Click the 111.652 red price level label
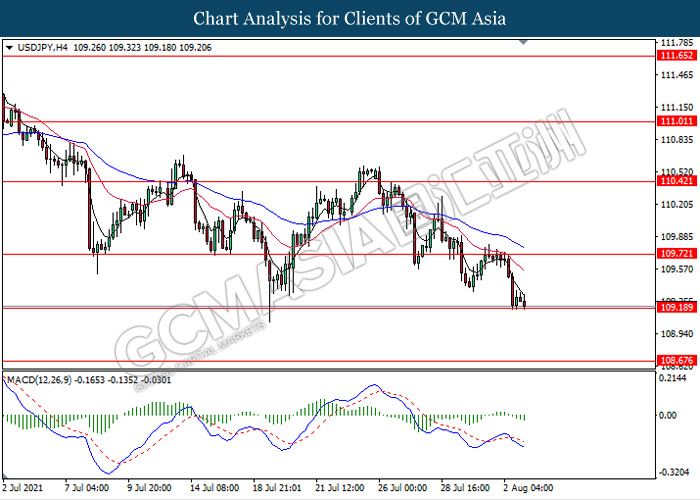 coord(677,56)
